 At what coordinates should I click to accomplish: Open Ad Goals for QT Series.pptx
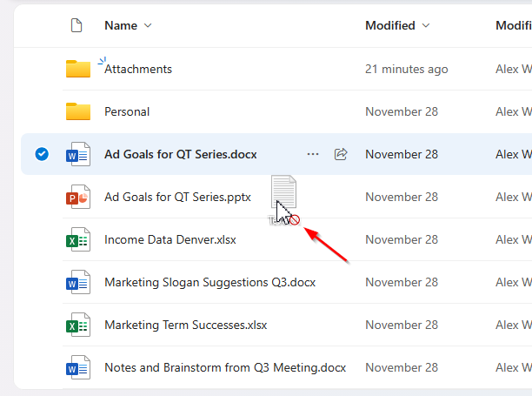point(177,198)
